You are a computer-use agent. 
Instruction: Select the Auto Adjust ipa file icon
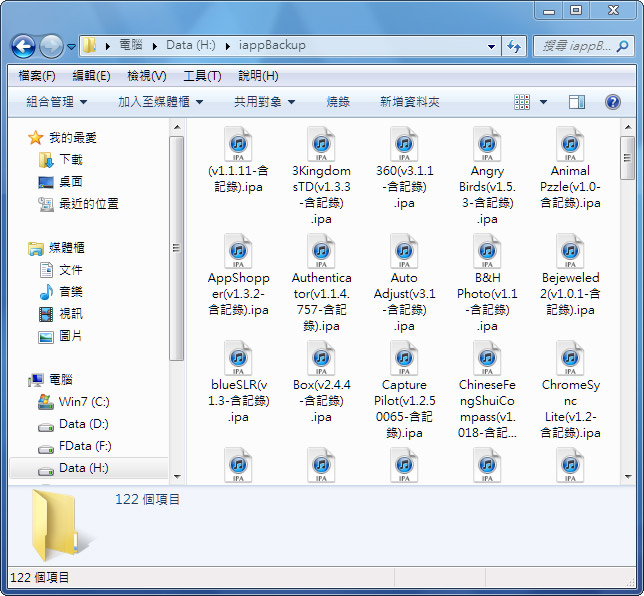pos(404,251)
